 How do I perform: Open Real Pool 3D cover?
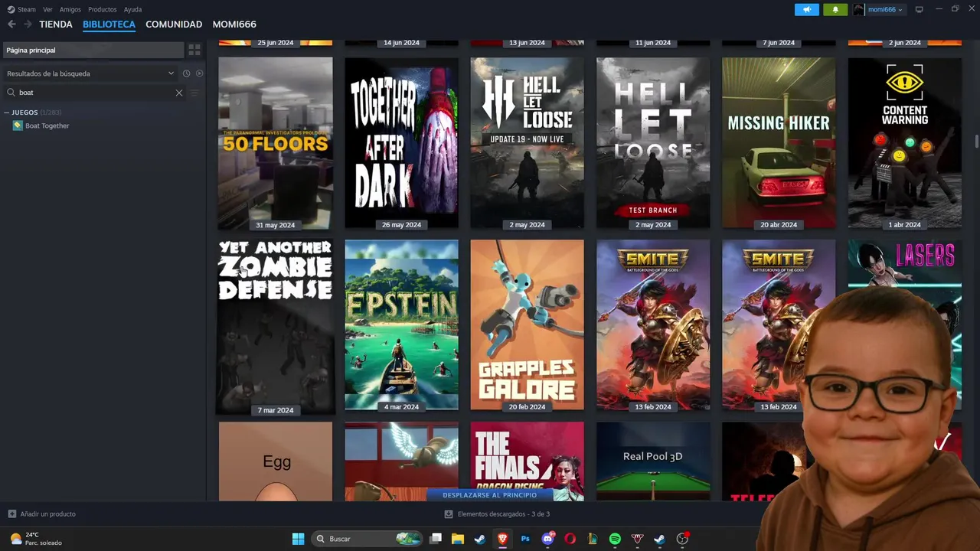(x=653, y=461)
